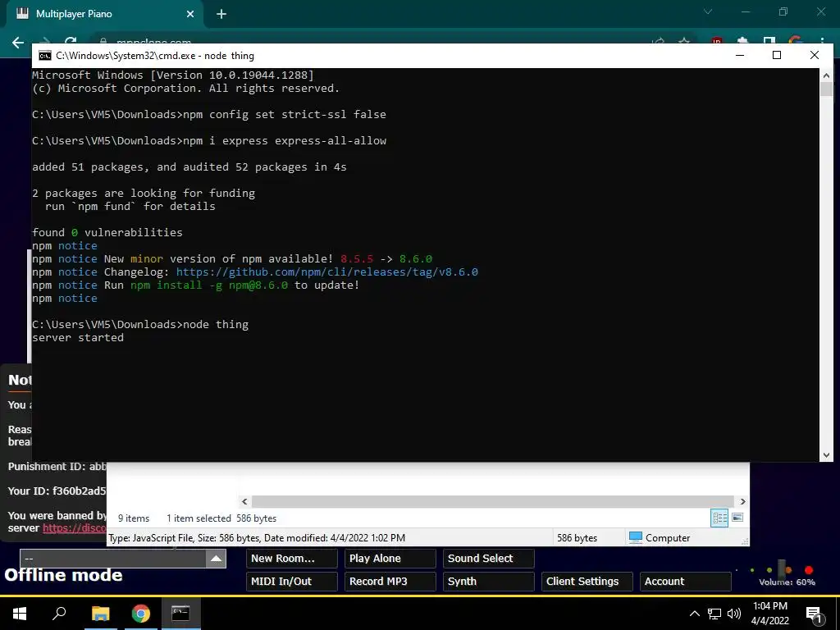840x630 pixels.
Task: Open the Chrome three-dot menu
Action: (x=822, y=41)
